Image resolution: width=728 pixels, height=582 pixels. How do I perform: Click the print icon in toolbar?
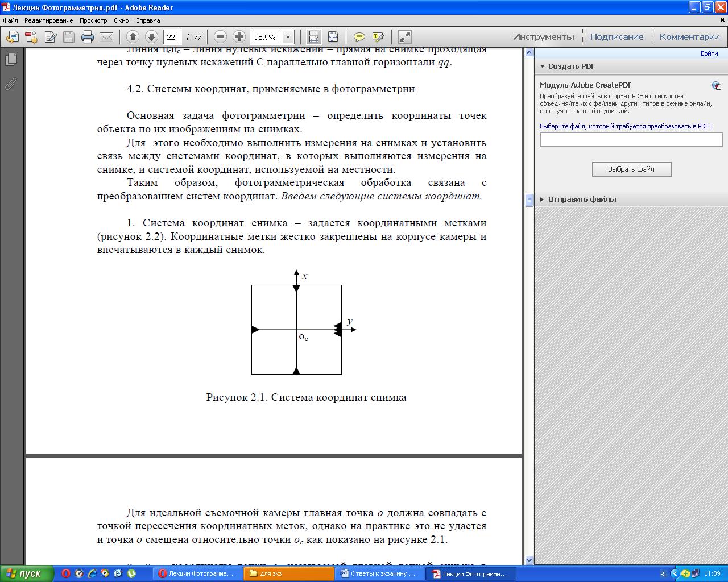point(88,37)
